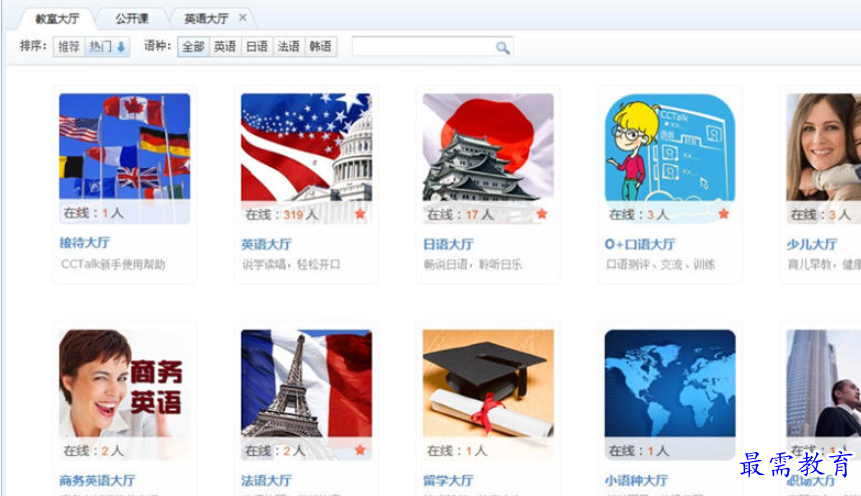Viewport: 861px width, 496px height.
Task: Click the star icon on 日语大厅 card
Action: pyautogui.click(x=542, y=214)
